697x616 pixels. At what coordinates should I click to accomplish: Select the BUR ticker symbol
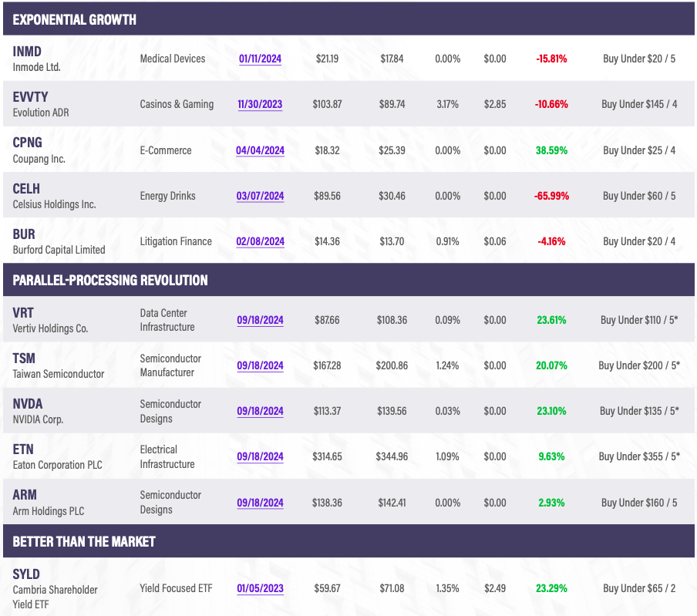click(24, 234)
